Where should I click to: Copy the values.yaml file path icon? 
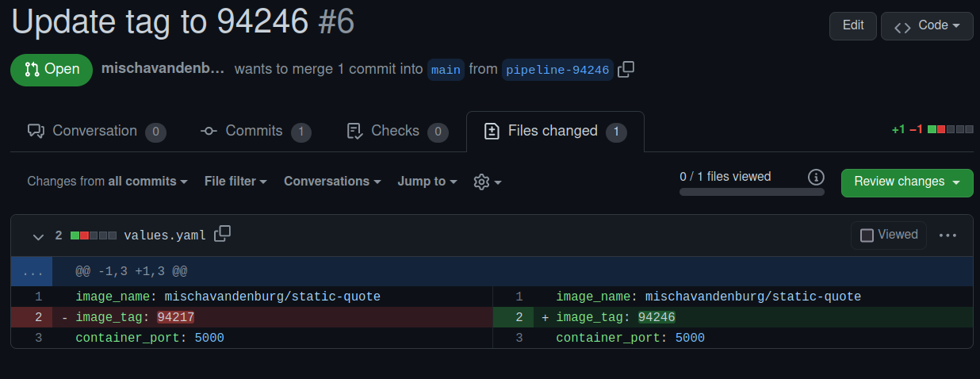(223, 234)
